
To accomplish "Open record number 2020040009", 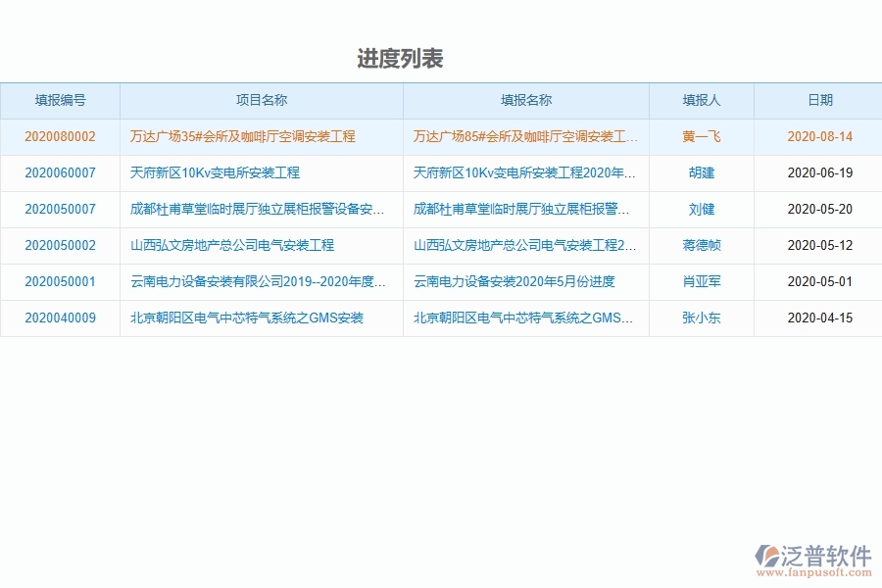I will point(61,318).
